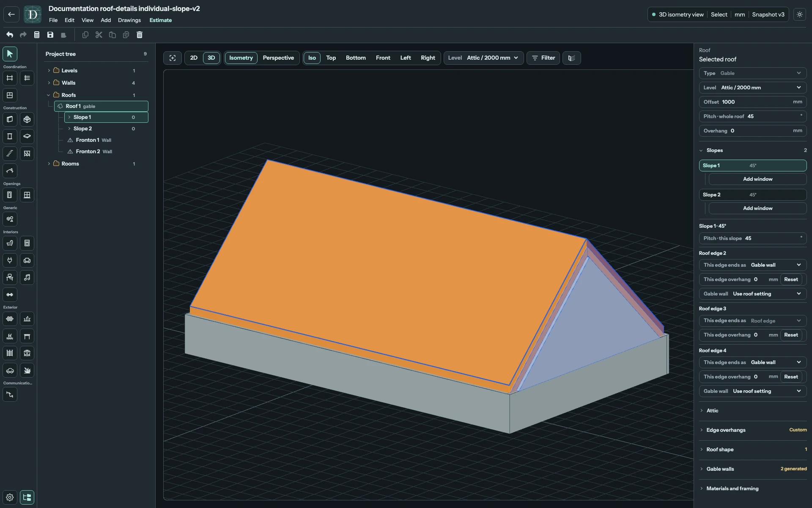This screenshot has height=508, width=812.
Task: Open the Drawings menu
Action: (x=129, y=20)
